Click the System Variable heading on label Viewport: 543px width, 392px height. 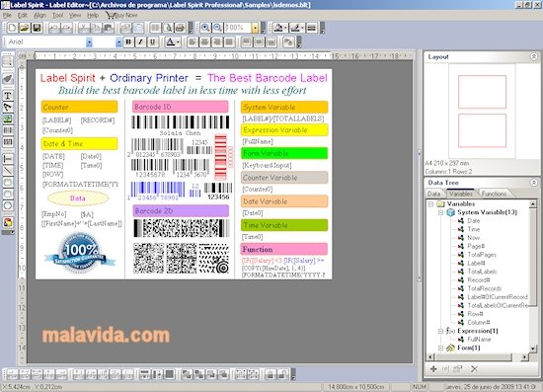tap(284, 108)
